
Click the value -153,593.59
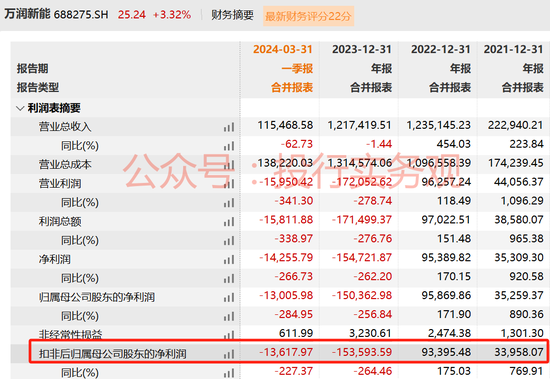[362, 352]
